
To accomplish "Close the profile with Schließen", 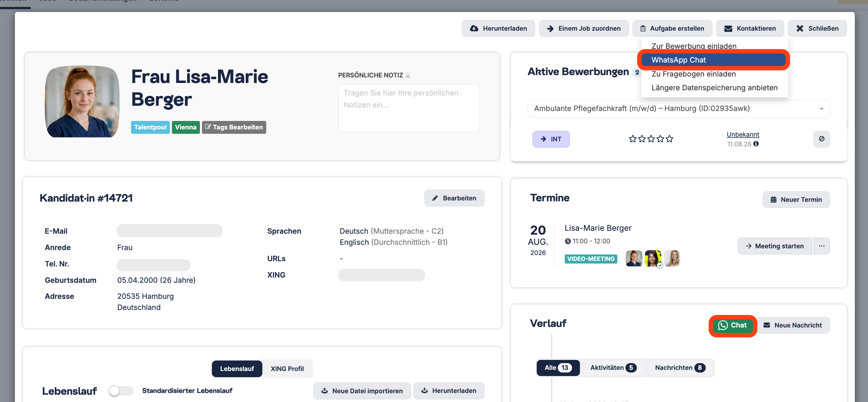I will (x=817, y=28).
